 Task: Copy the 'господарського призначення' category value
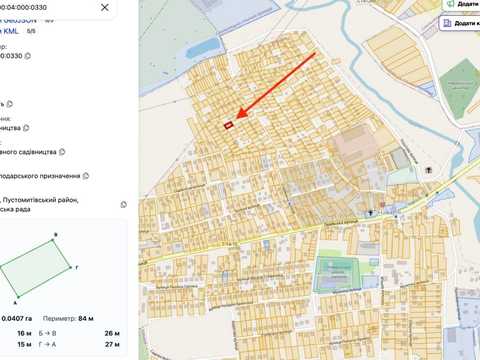86,176
